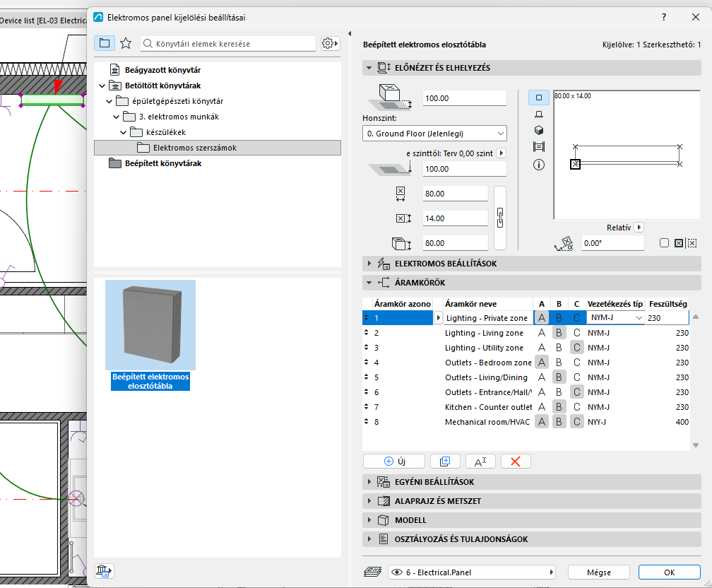Screen dimensions: 712x588
Task: Open the 6 - Electrical.Panel layer dropdown
Action: pyautogui.click(x=473, y=572)
